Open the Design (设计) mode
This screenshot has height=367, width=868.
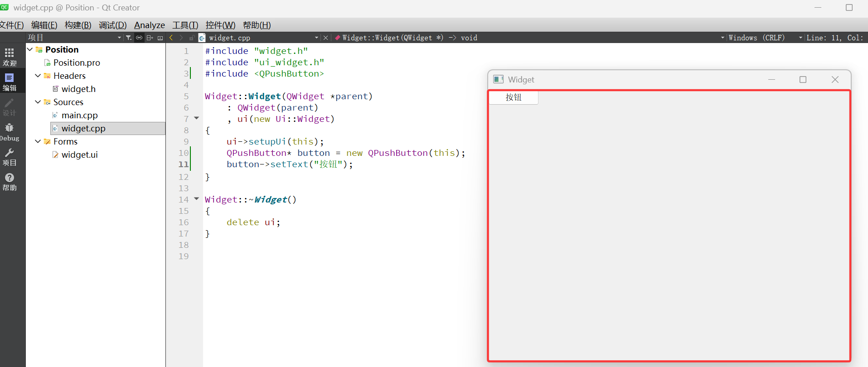point(10,107)
